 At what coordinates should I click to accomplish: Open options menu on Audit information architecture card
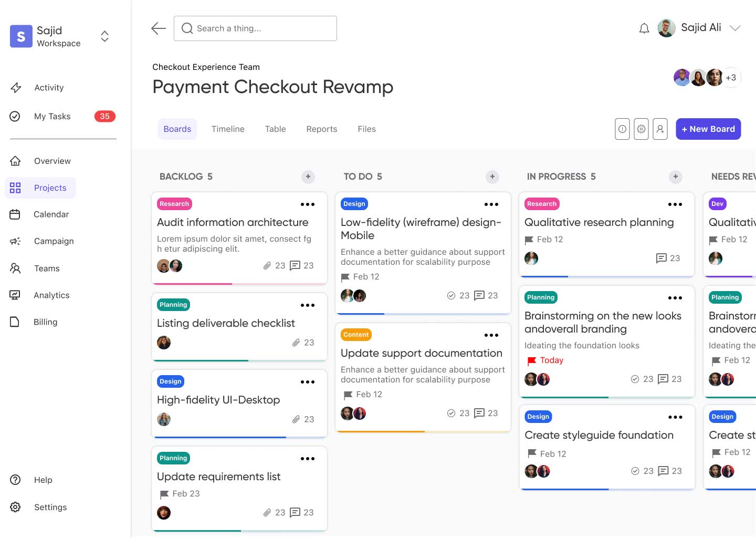(x=308, y=204)
